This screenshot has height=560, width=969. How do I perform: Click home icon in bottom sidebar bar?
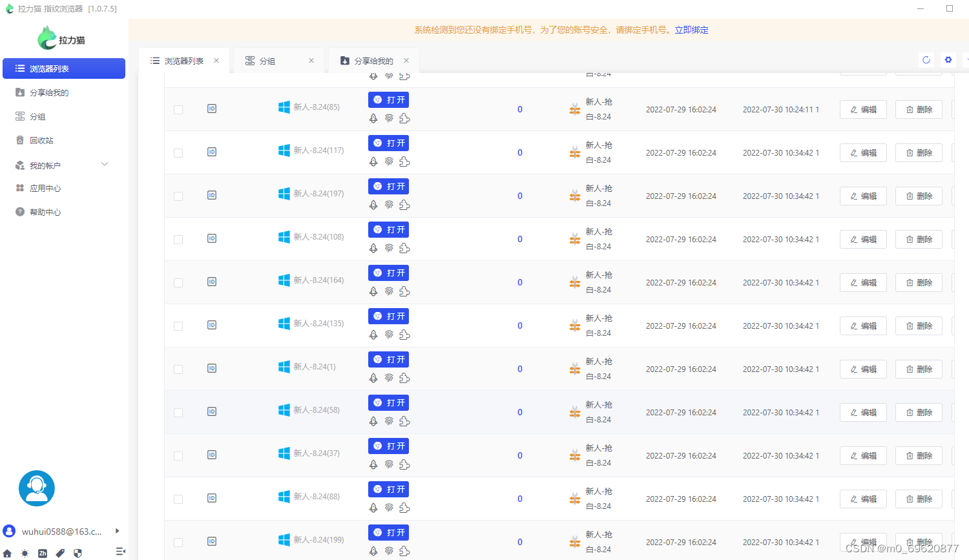(x=8, y=553)
